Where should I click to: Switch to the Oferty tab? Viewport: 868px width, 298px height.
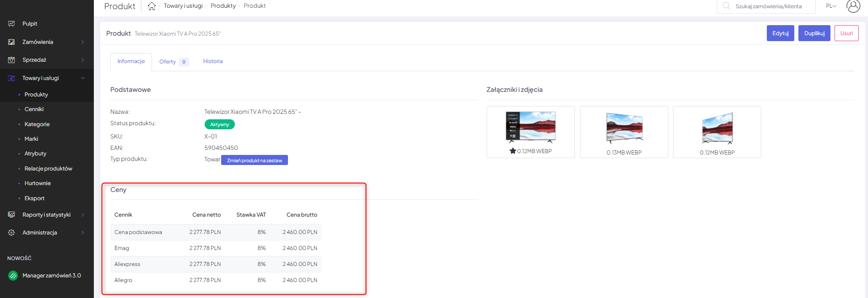tap(168, 62)
